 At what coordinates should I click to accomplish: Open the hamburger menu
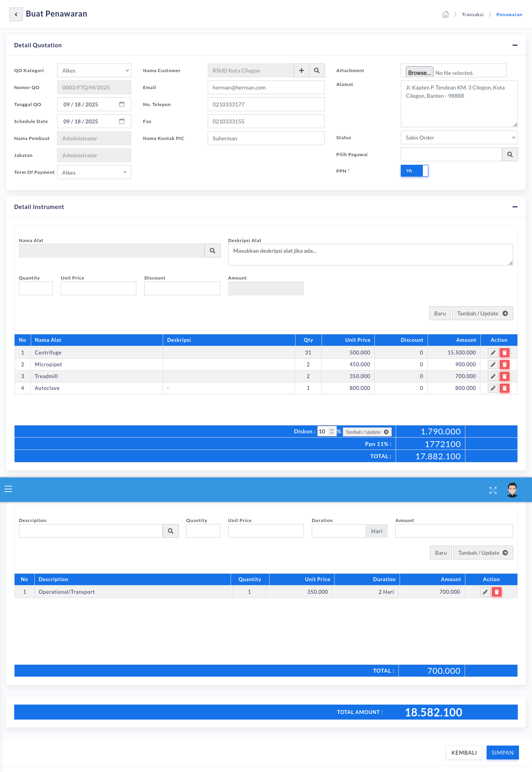tap(8, 489)
